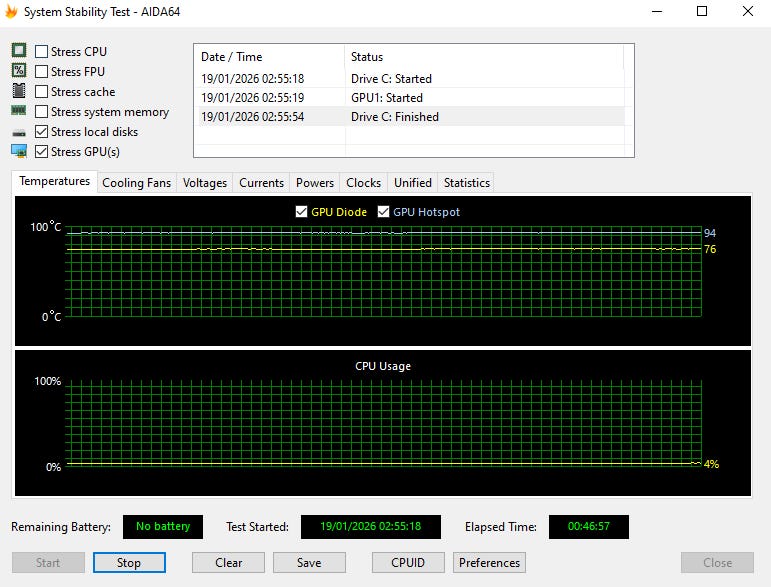This screenshot has height=587, width=771.
Task: Click the CPU chip icon beside Stress CPU
Action: (19, 50)
